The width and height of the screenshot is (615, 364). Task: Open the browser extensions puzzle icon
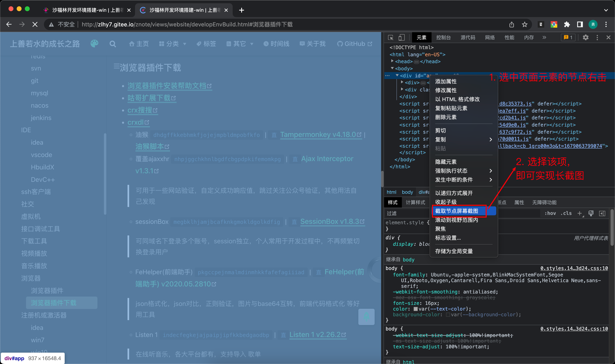[567, 24]
